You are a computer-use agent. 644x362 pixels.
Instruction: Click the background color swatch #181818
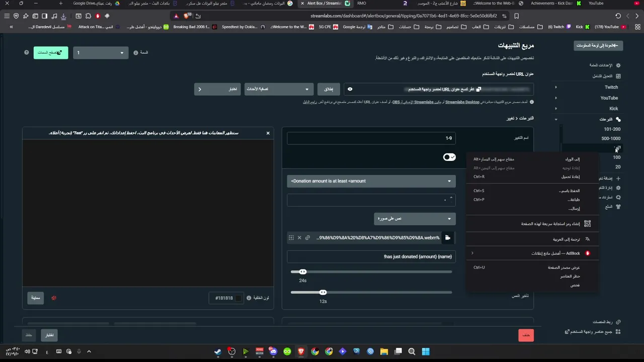pyautogui.click(x=238, y=298)
